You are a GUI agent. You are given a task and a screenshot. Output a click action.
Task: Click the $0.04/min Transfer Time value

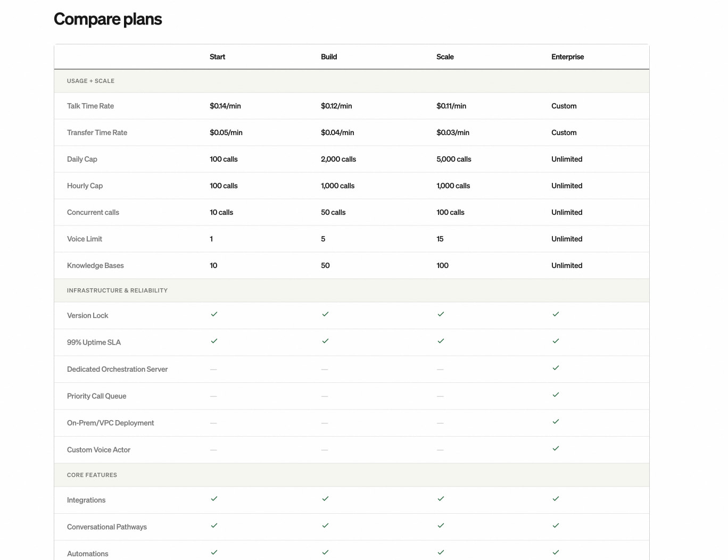click(337, 132)
